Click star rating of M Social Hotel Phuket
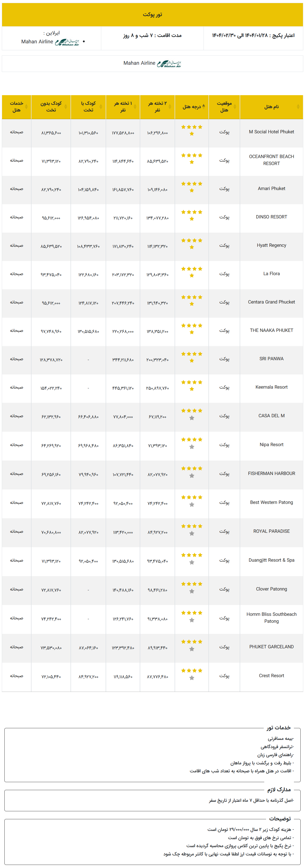This screenshot has height=868, width=304. (192, 130)
